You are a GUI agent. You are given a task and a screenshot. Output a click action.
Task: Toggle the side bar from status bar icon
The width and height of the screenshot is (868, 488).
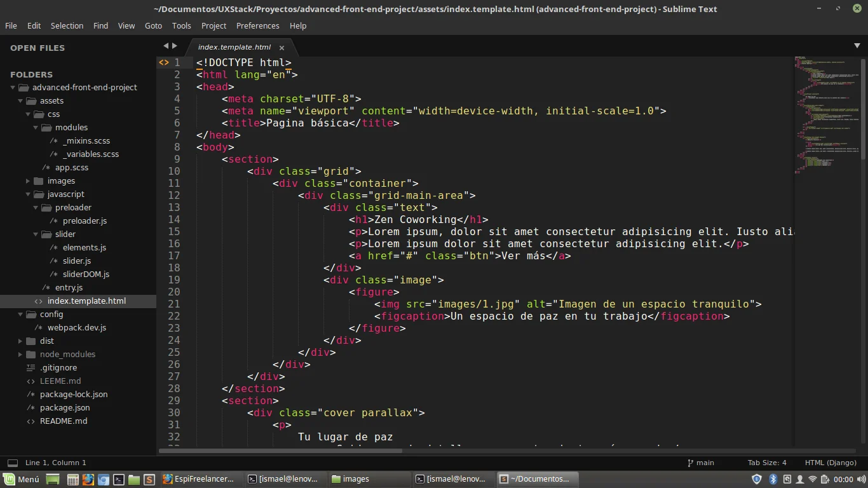point(13,463)
